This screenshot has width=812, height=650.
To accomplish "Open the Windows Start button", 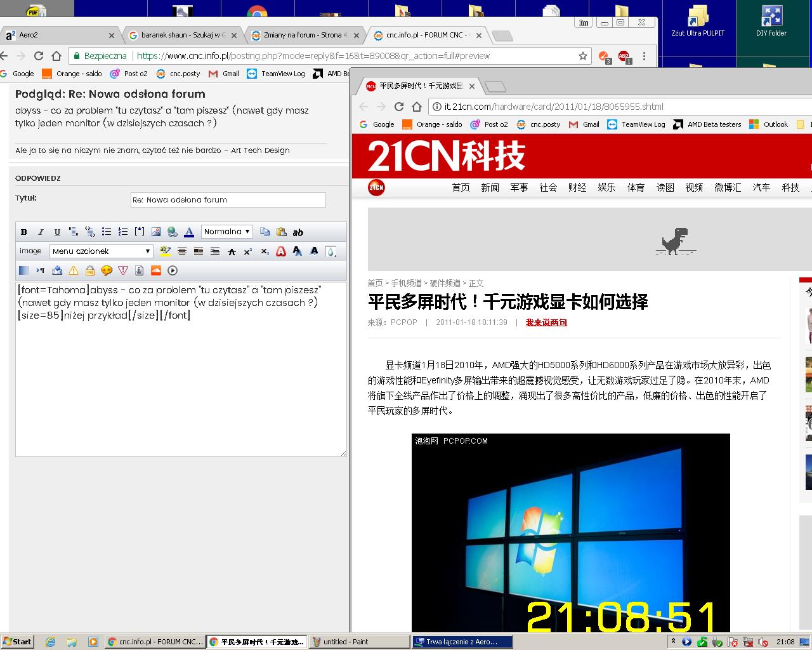I will (x=17, y=642).
